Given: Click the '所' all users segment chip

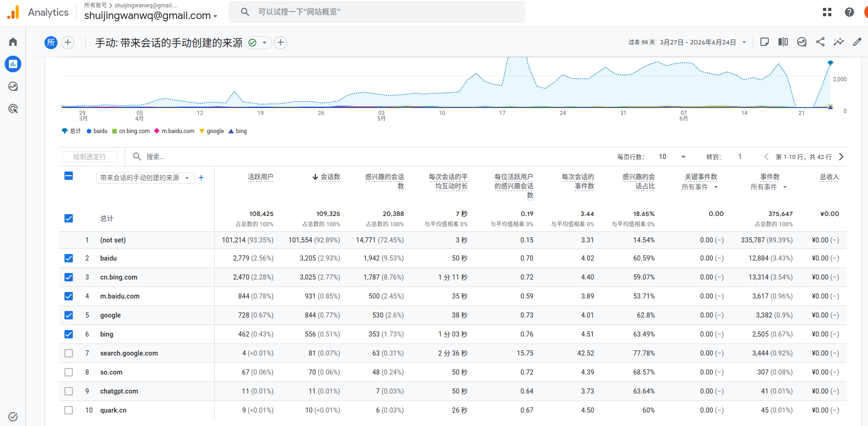Looking at the screenshot, I should [51, 43].
